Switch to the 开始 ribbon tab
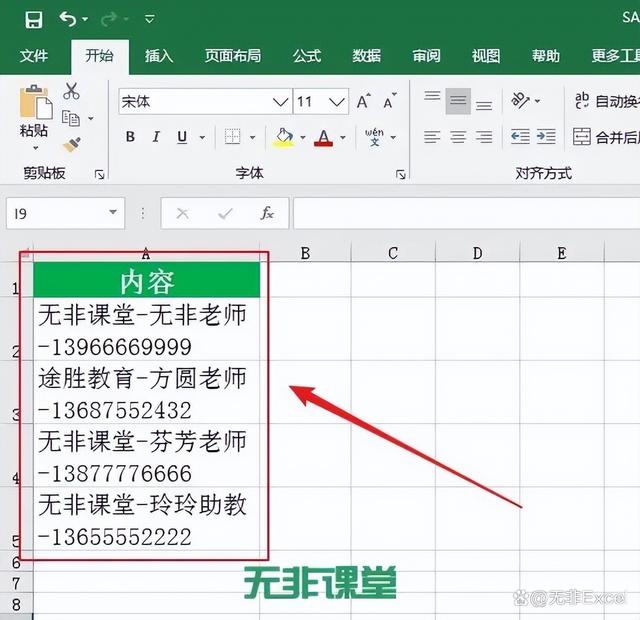Viewport: 640px width, 620px height. pos(99,56)
